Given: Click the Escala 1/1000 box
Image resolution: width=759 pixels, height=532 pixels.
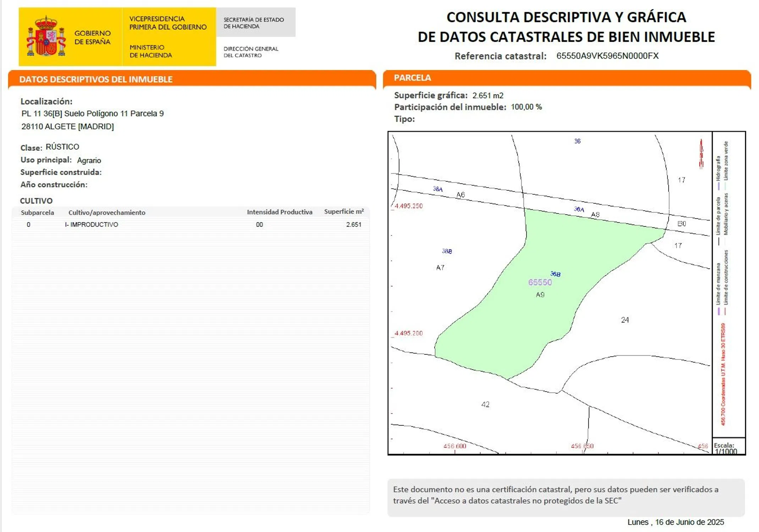Looking at the screenshot, I should click(x=727, y=448).
